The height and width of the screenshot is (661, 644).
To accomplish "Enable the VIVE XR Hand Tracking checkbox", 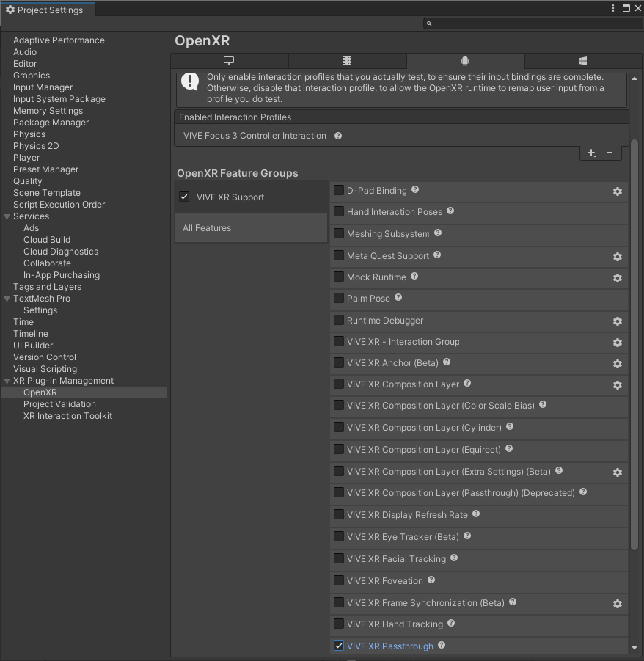I will [339, 624].
